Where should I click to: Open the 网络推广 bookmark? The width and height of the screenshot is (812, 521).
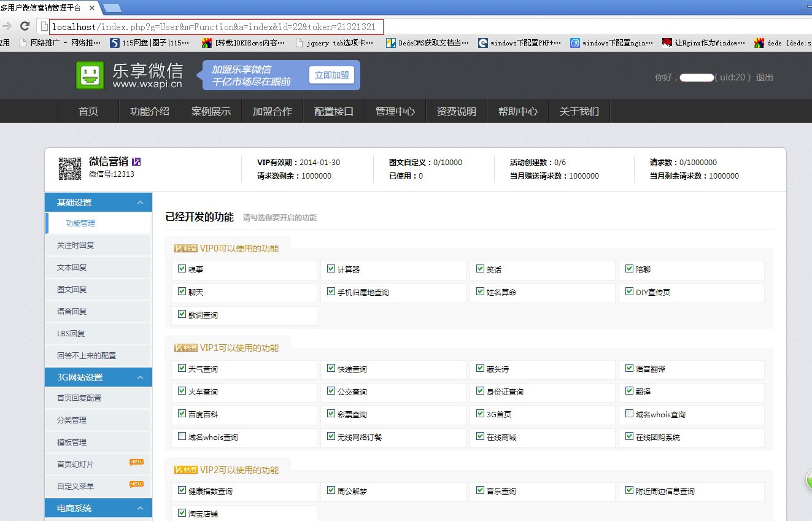60,43
